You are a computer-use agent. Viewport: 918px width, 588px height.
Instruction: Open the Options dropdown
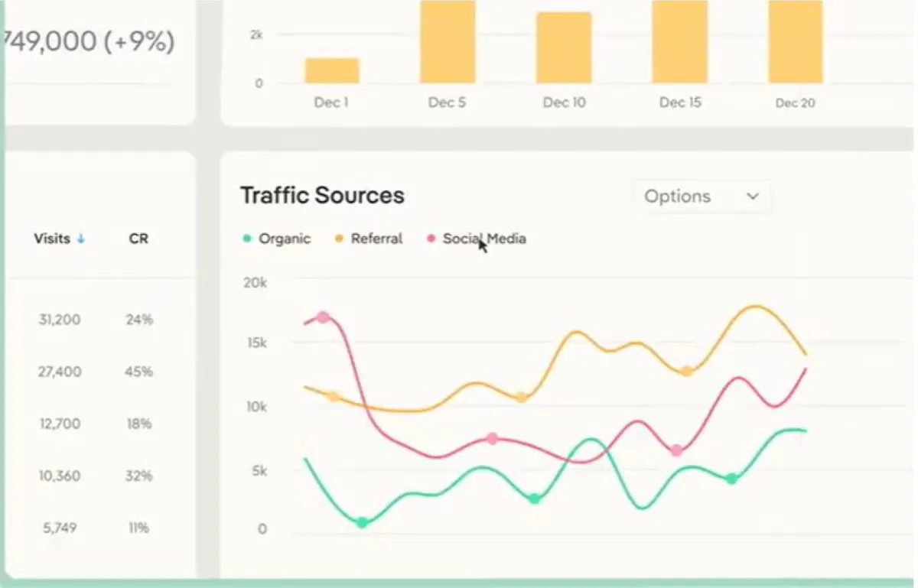coord(701,197)
